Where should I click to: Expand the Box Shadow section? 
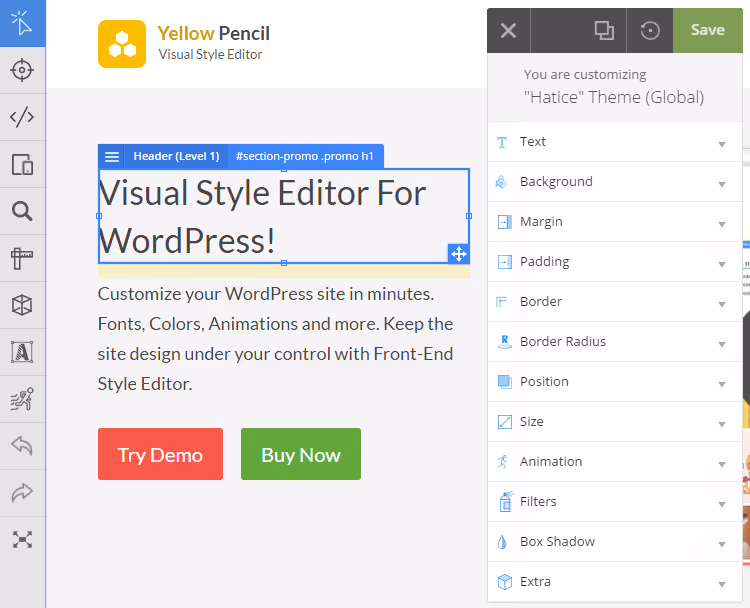pos(615,542)
